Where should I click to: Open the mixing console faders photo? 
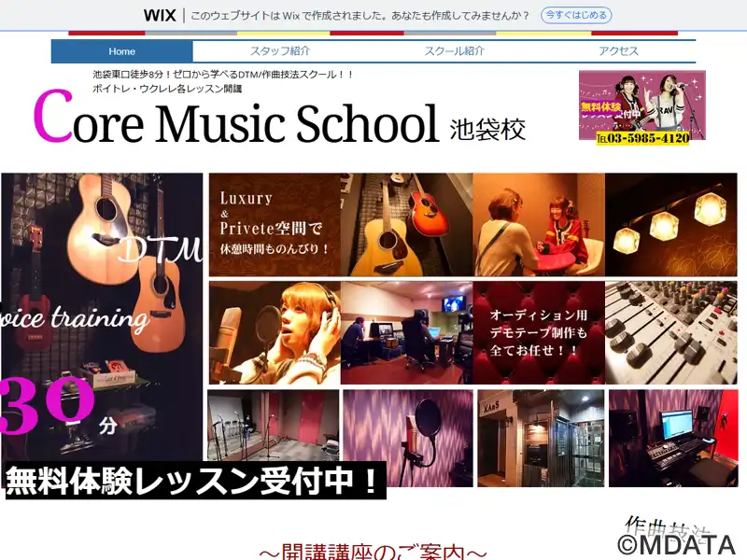click(671, 332)
